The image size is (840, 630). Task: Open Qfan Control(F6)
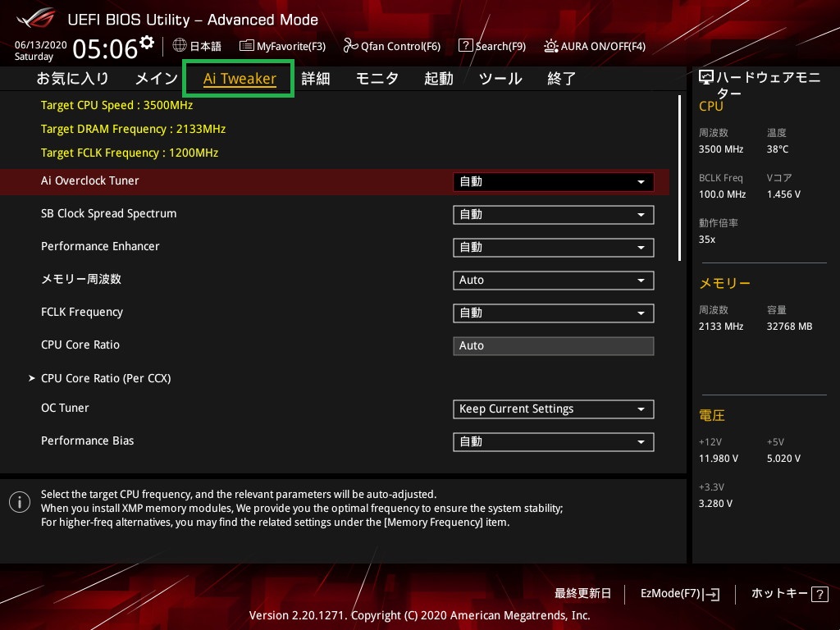pos(391,46)
